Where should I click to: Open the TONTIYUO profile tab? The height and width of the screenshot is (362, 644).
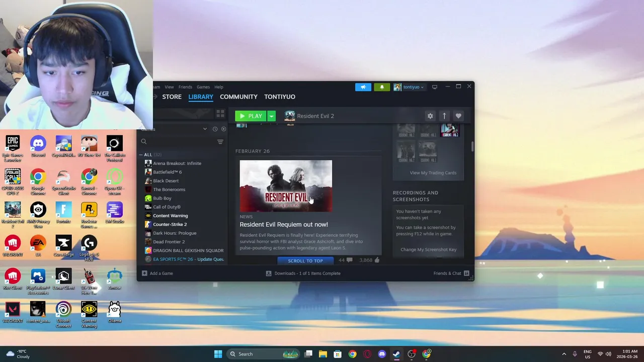[280, 97]
